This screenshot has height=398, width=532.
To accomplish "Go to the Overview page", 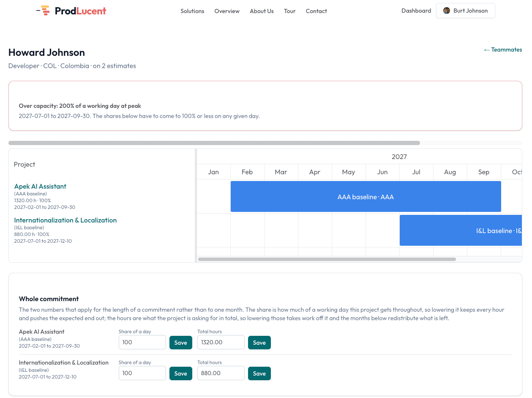I will click(227, 11).
